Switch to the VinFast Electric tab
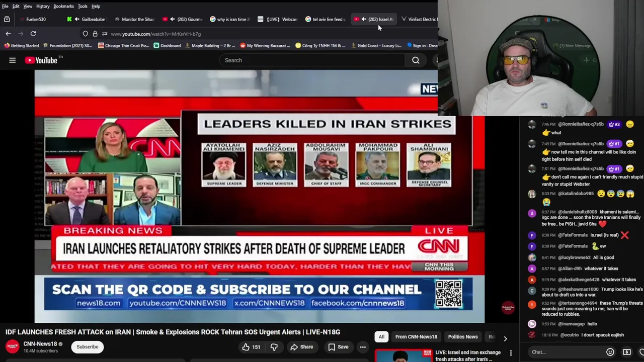 point(419,19)
